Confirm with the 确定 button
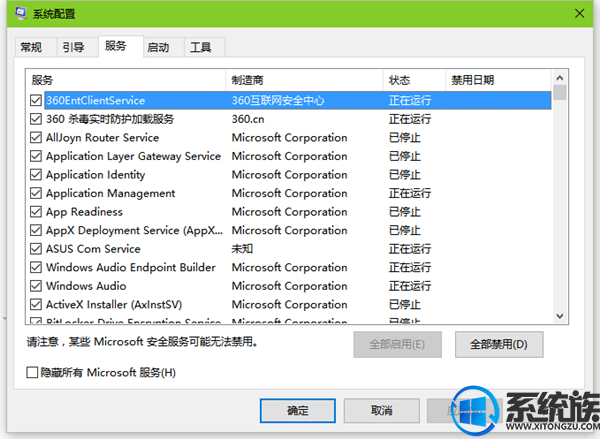The height and width of the screenshot is (439, 600). [x=298, y=411]
